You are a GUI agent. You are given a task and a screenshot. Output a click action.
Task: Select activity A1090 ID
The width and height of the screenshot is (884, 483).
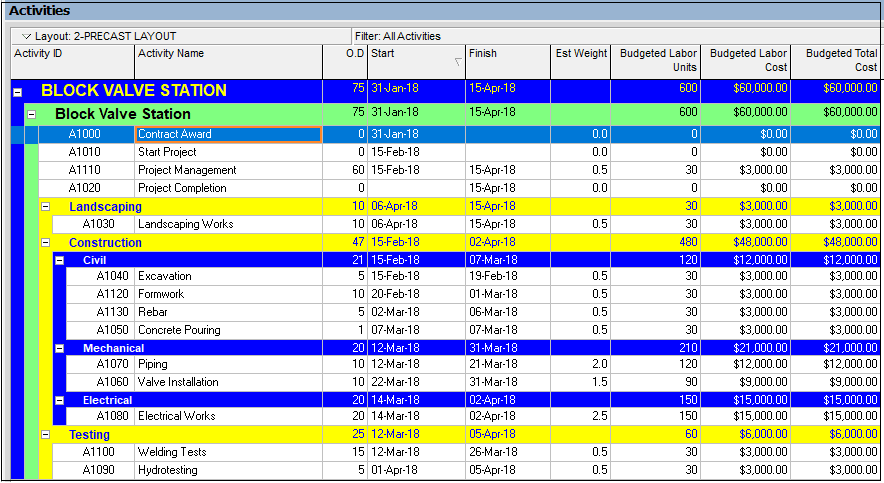tap(98, 470)
